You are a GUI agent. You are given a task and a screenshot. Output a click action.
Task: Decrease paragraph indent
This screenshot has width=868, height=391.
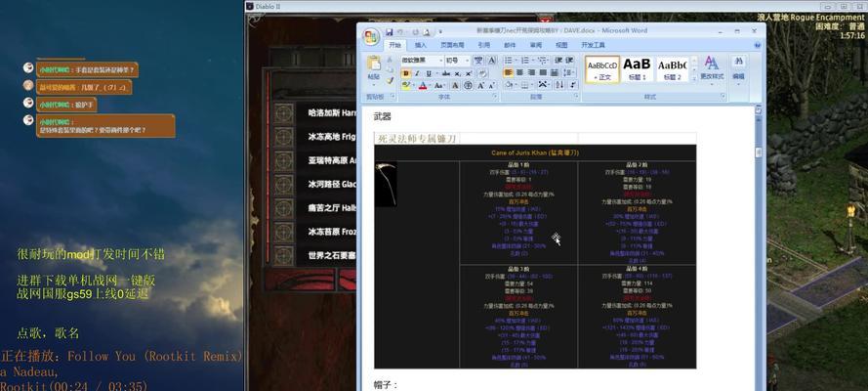click(x=558, y=60)
